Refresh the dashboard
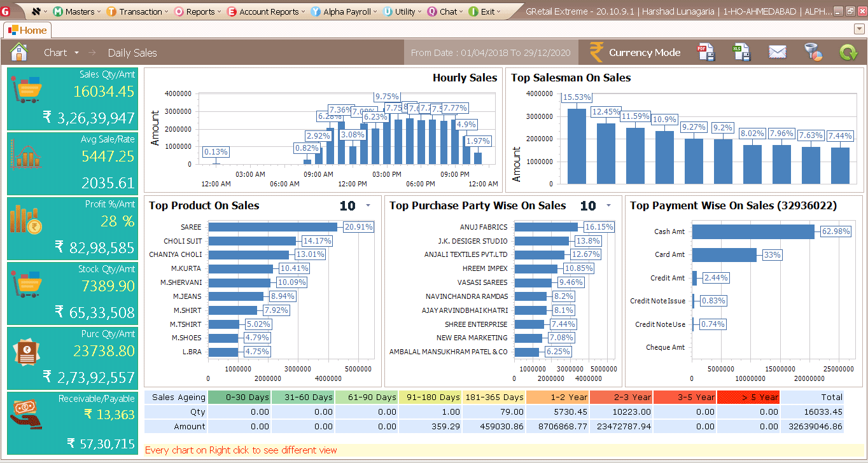The height and width of the screenshot is (463, 868). point(848,52)
